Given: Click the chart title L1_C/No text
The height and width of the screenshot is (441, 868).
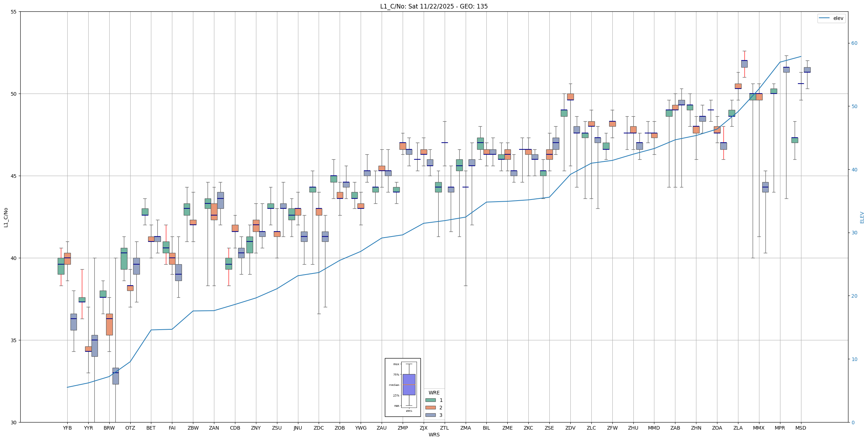Looking at the screenshot, I should click(434, 6).
